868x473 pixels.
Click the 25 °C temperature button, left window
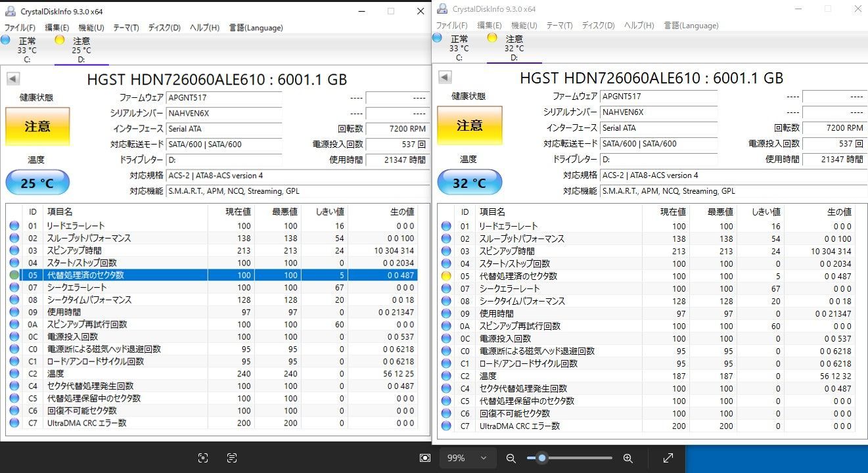click(37, 183)
